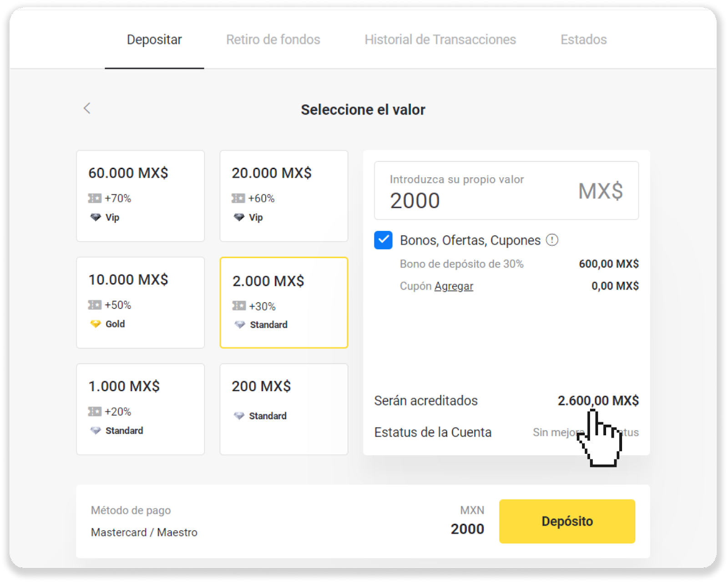This screenshot has height=582, width=728.
Task: Choose the 20.000 MX$ Vip amount card
Action: pyautogui.click(x=283, y=196)
